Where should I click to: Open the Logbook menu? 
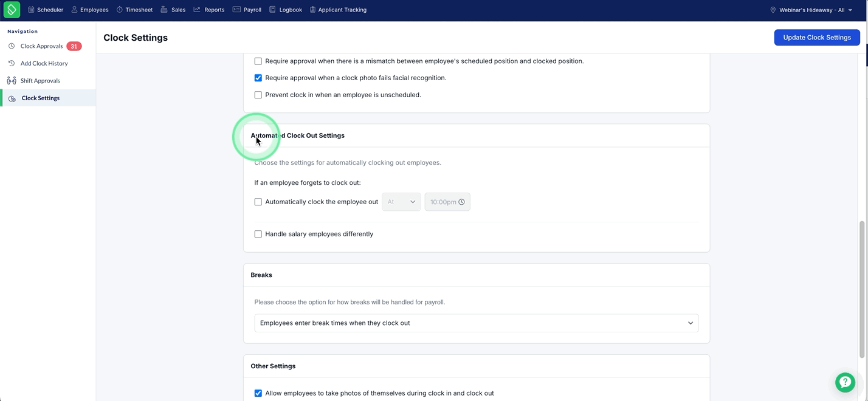click(286, 10)
